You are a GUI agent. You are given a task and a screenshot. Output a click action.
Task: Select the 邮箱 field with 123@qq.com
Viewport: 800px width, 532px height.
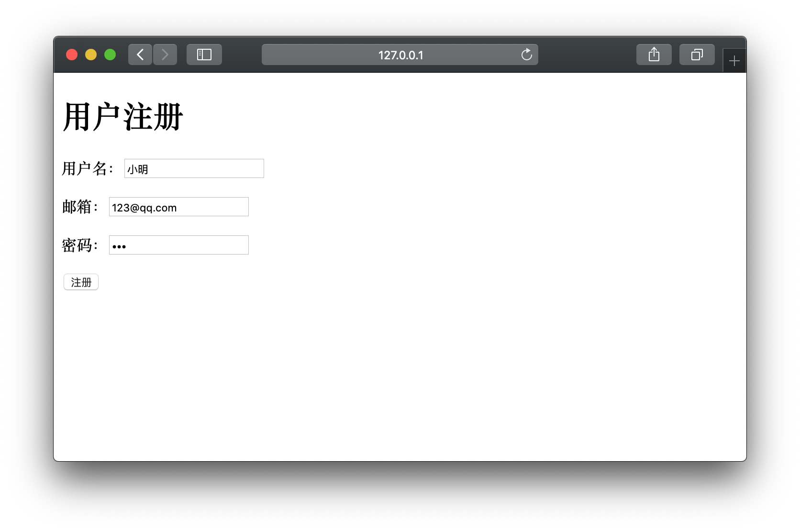click(x=179, y=207)
